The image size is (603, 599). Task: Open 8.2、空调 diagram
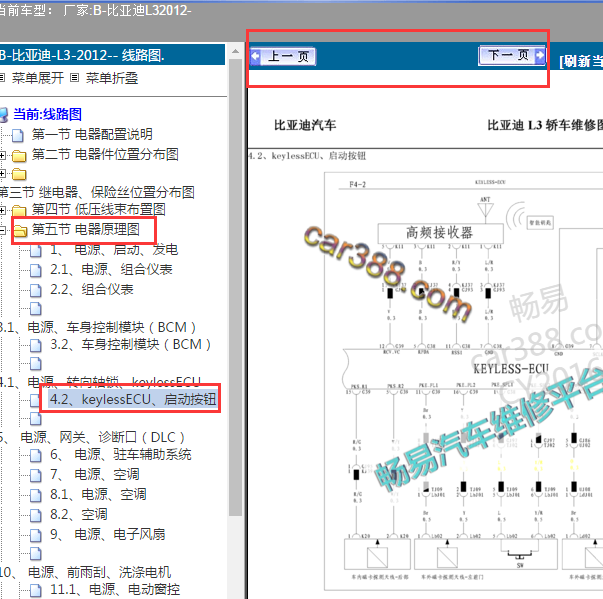click(x=78, y=514)
